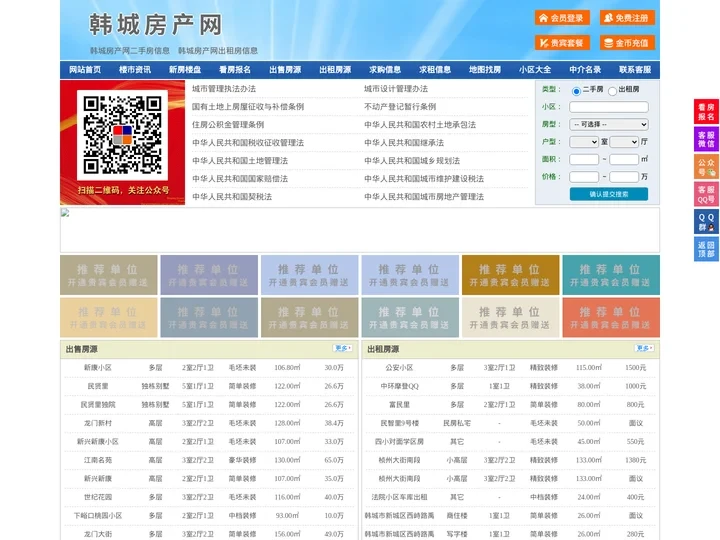Open 中环摩登QQ rental listing

click(x=399, y=386)
